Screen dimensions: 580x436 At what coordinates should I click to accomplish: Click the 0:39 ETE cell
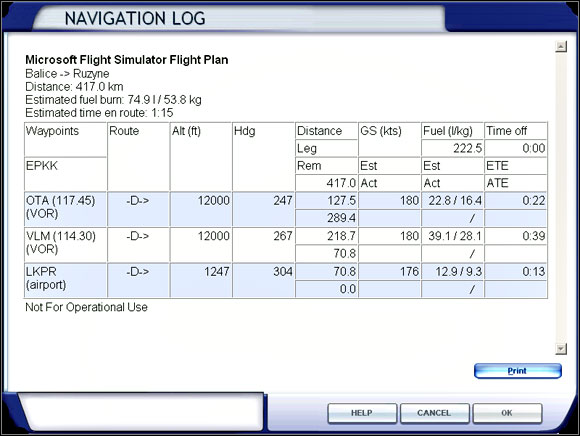pos(516,236)
